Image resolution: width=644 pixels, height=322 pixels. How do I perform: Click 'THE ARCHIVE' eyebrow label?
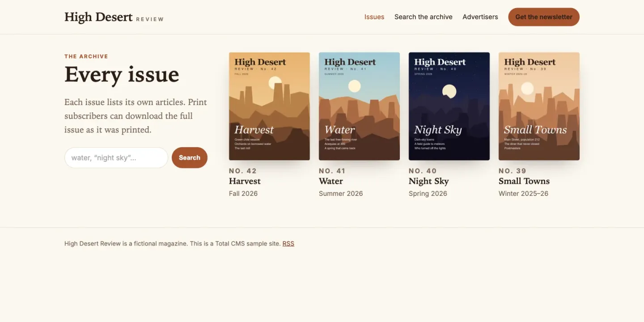point(86,56)
